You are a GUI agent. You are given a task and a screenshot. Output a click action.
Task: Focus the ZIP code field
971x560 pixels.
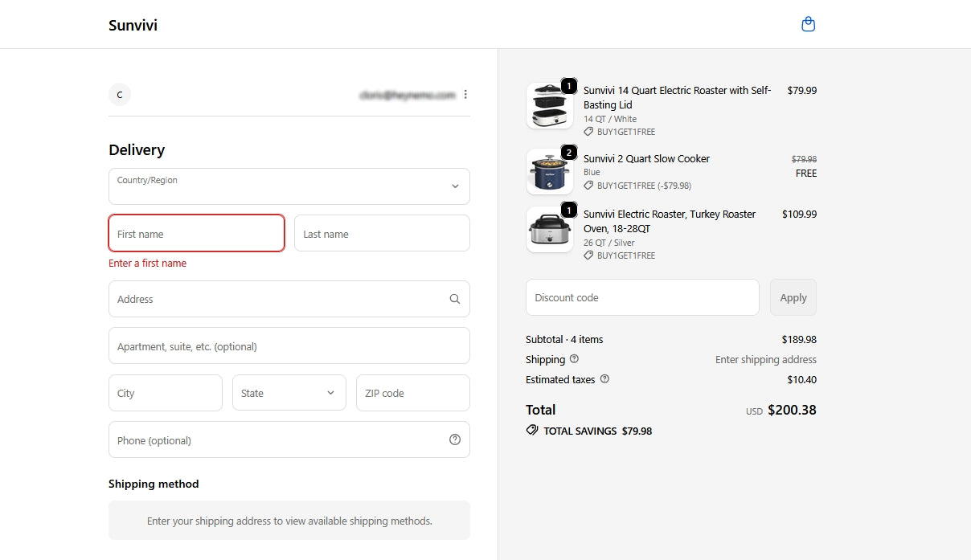point(412,393)
